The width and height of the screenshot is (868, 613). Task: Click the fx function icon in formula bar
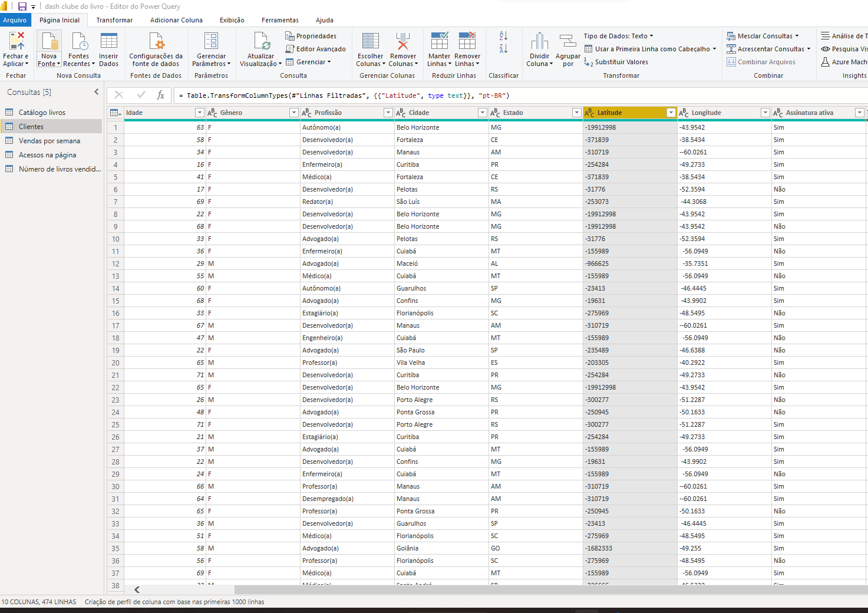160,95
